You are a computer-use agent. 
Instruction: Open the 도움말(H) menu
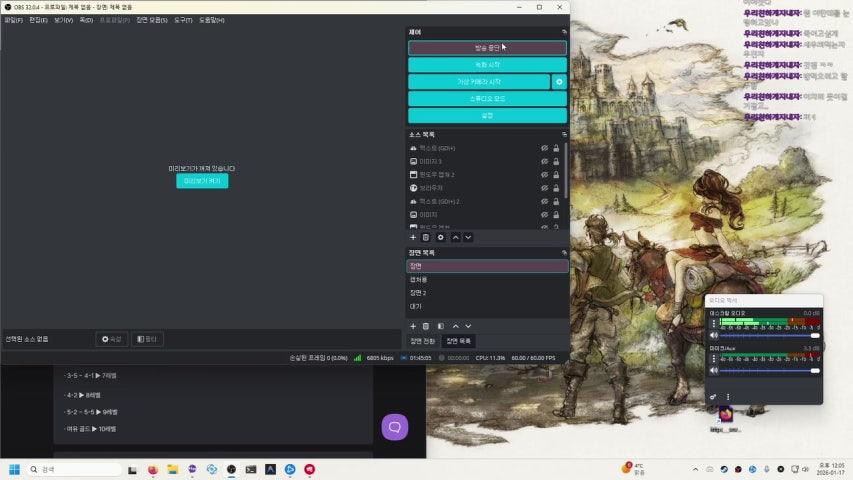[212, 20]
